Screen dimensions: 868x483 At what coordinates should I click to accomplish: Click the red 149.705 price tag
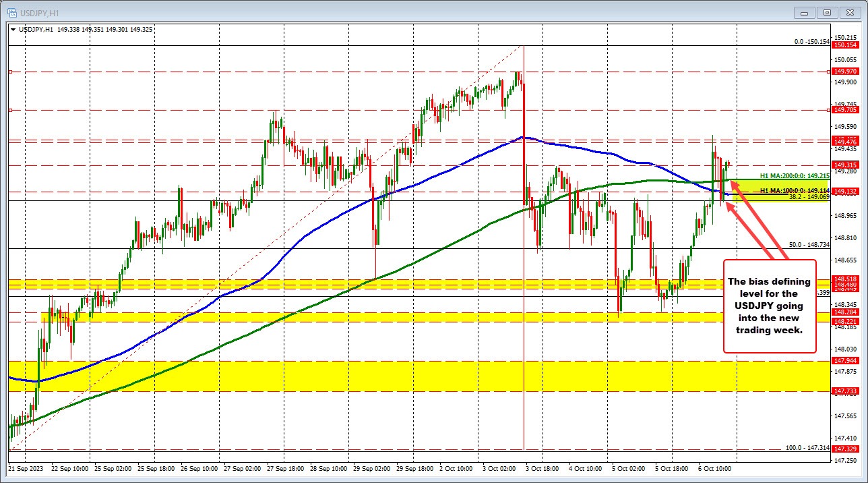[x=845, y=110]
